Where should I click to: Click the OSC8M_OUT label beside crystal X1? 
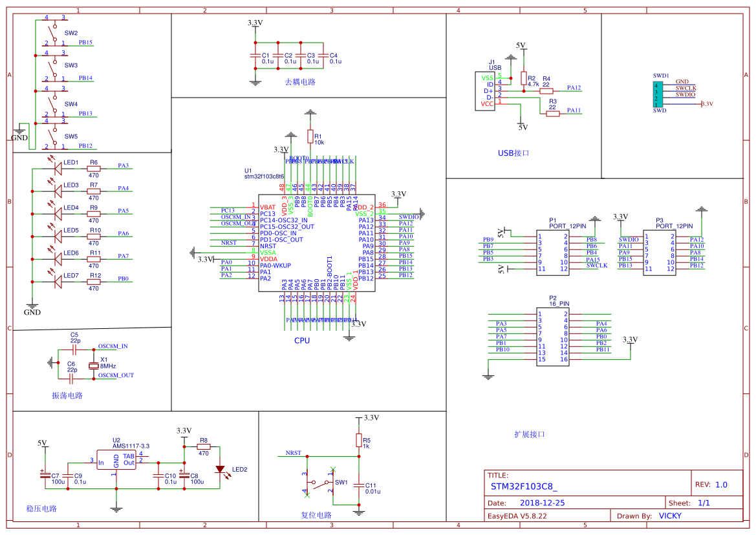pyautogui.click(x=116, y=375)
